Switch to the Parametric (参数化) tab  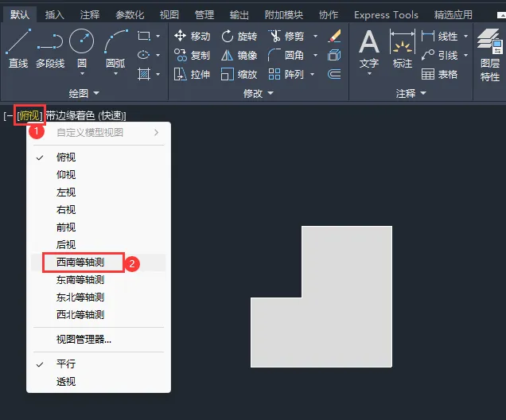130,15
